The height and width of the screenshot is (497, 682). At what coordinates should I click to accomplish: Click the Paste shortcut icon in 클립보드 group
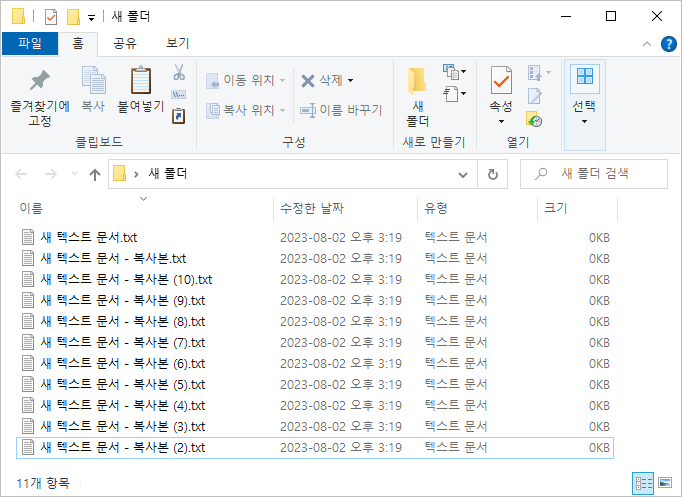[x=179, y=116]
